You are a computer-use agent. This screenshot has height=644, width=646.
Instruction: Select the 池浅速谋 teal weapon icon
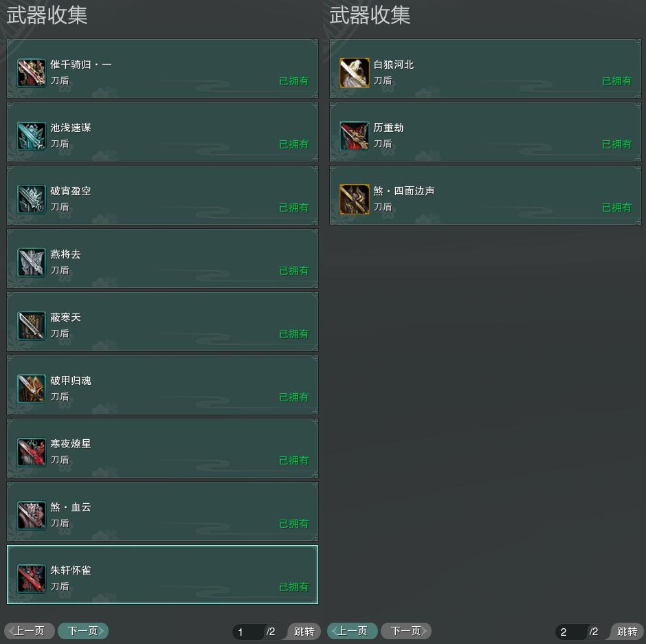32,136
